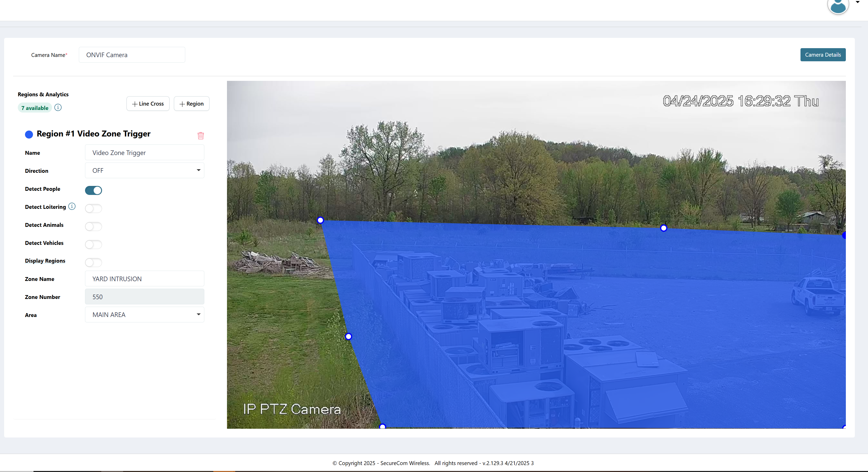
Task: Turn on the Display Regions toggle
Action: click(93, 262)
